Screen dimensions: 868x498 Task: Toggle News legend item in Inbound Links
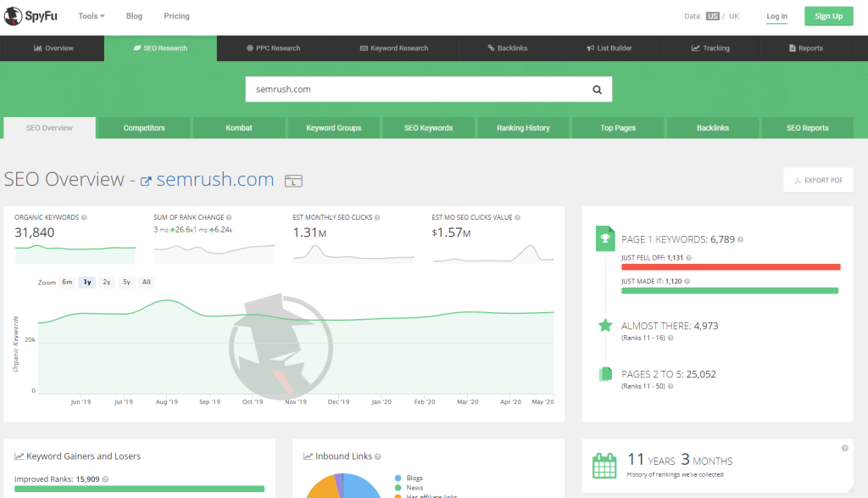click(x=409, y=488)
